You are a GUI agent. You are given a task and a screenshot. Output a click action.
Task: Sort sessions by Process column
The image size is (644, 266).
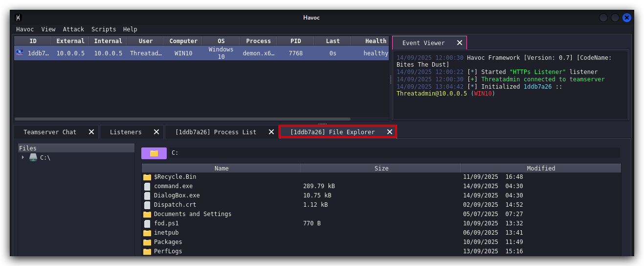point(258,41)
